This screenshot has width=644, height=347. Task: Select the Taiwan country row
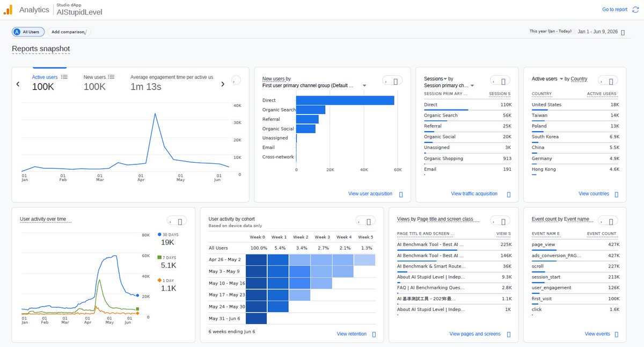pyautogui.click(x=574, y=116)
